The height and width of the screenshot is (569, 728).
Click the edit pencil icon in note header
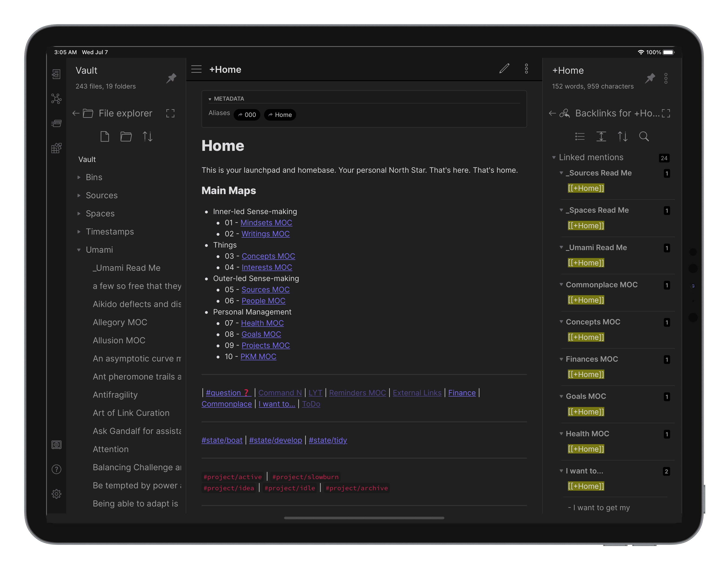click(504, 69)
